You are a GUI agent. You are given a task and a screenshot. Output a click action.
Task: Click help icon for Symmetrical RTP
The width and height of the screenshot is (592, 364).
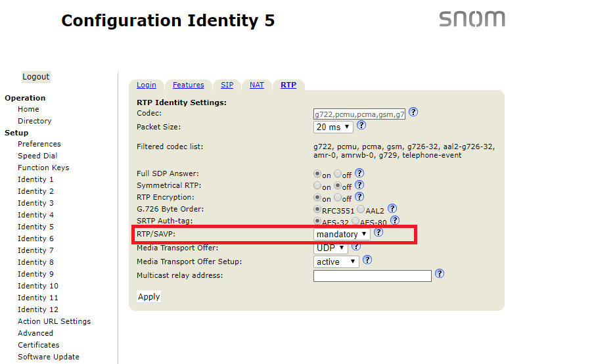tap(359, 186)
